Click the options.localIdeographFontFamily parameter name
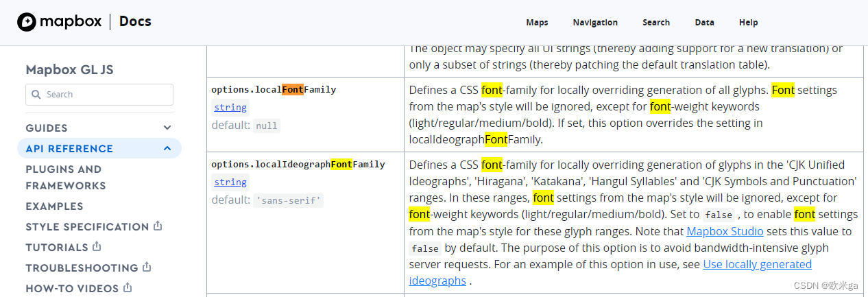The image size is (868, 297). point(298,165)
